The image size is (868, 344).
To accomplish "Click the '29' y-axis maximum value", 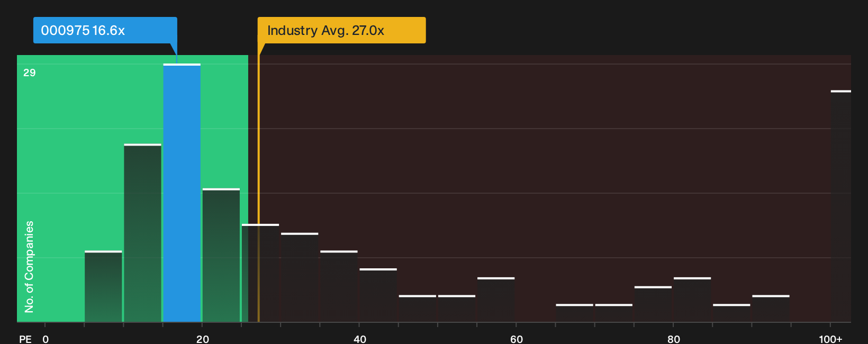I will (30, 73).
